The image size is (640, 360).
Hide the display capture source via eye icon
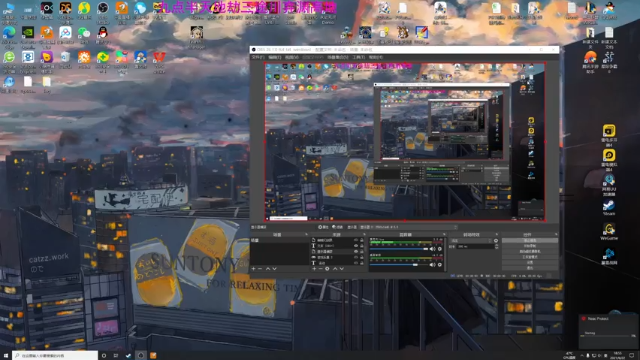pos(356,251)
